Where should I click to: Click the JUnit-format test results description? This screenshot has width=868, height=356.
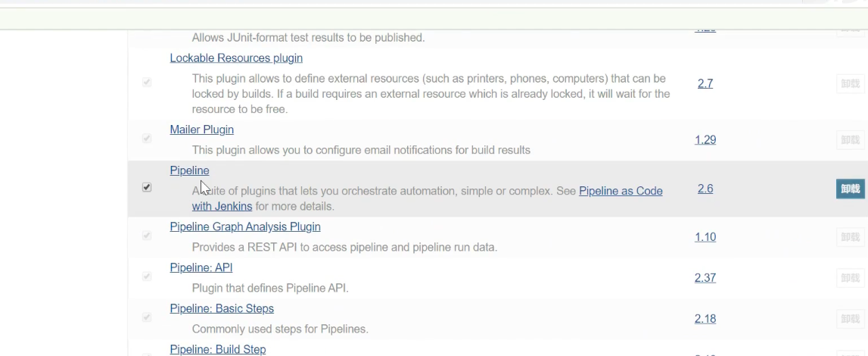click(308, 38)
